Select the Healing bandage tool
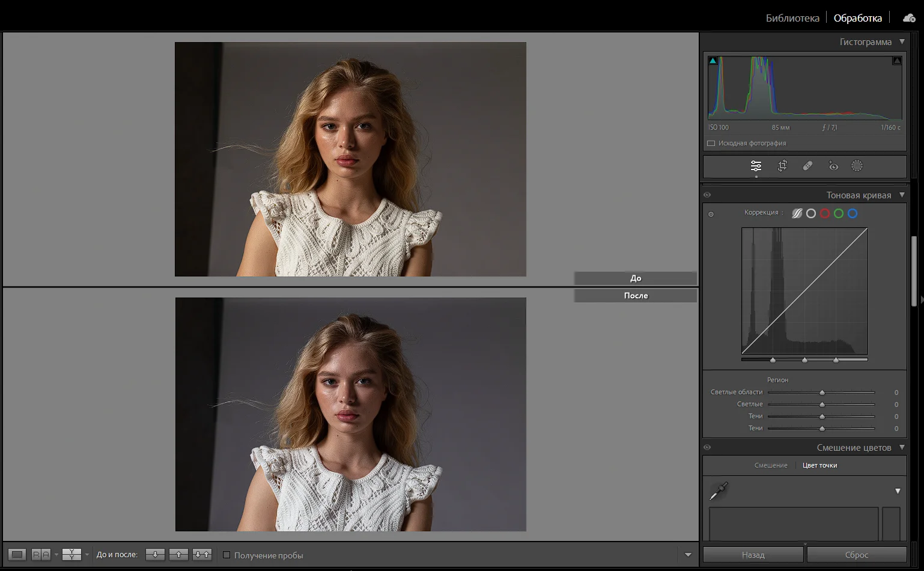The height and width of the screenshot is (571, 924). [x=807, y=166]
